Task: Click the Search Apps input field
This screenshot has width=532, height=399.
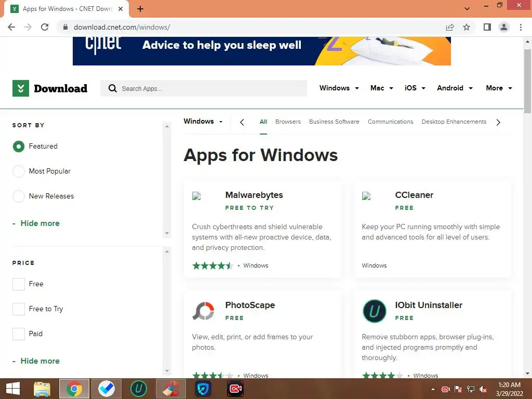Action: [x=204, y=88]
